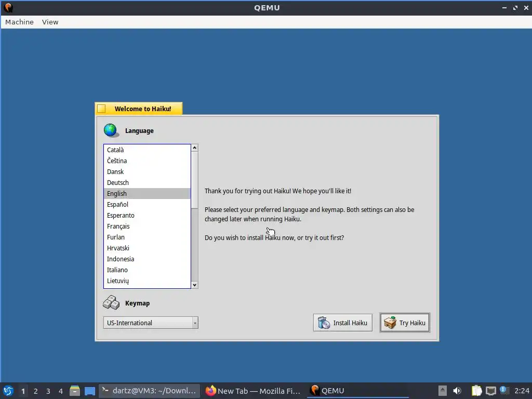
Task: Click the QEMU icon in the title bar
Action: pos(8,7)
